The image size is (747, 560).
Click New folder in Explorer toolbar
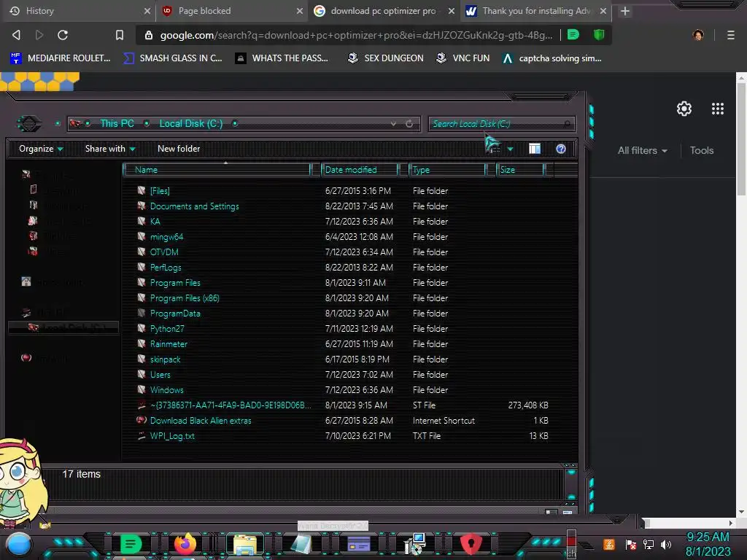coord(179,149)
